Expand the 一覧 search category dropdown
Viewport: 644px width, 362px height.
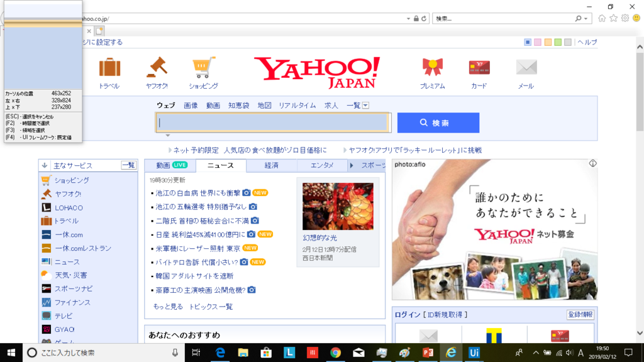tap(365, 106)
